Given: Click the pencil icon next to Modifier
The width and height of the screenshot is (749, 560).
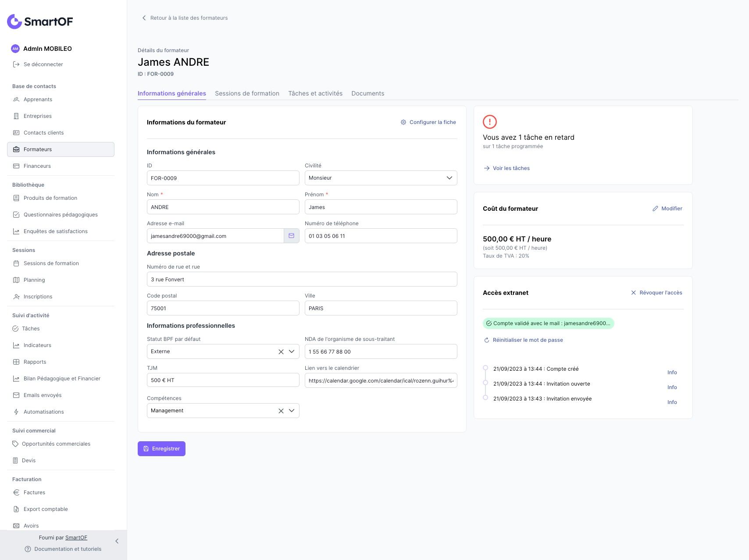Looking at the screenshot, I should 655,209.
